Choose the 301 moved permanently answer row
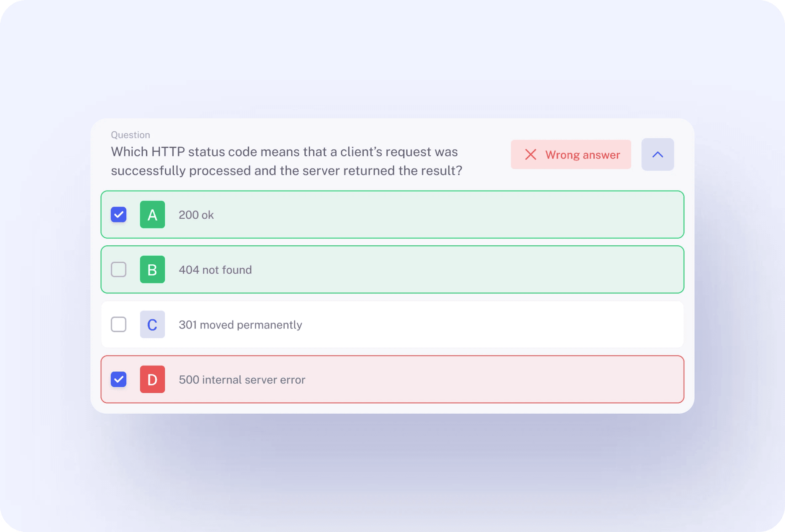Image resolution: width=785 pixels, height=532 pixels. pos(392,325)
